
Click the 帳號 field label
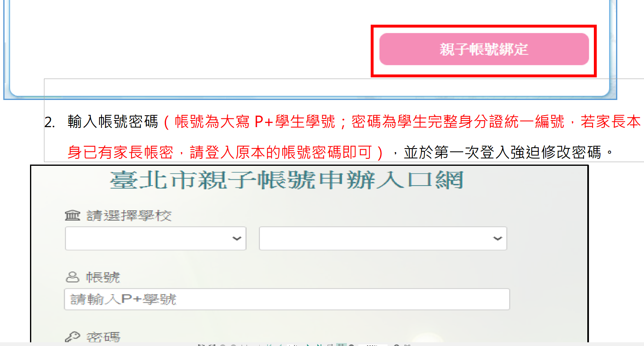click(103, 277)
